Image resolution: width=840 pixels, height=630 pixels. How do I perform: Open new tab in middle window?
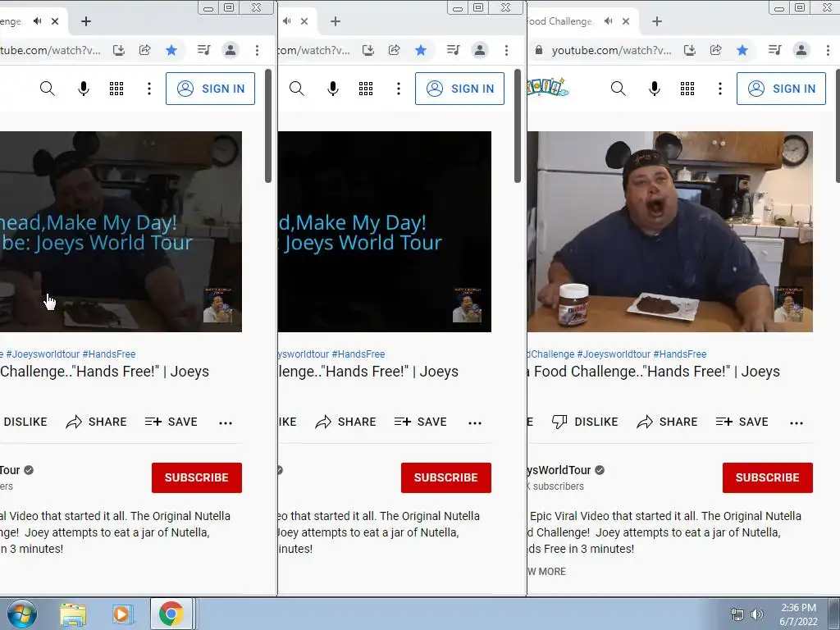336,21
